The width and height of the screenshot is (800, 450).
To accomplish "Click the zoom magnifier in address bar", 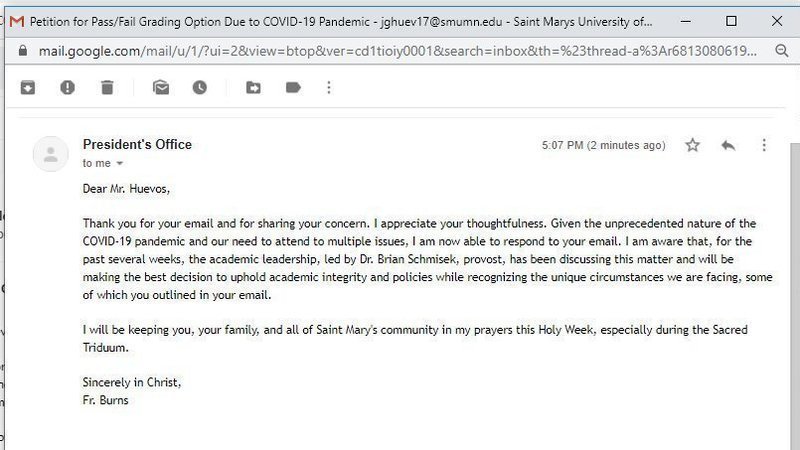I will tap(781, 50).
